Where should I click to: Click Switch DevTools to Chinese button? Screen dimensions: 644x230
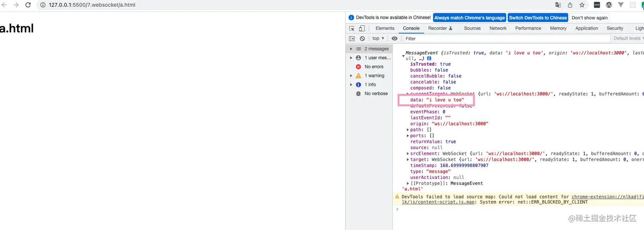(538, 18)
